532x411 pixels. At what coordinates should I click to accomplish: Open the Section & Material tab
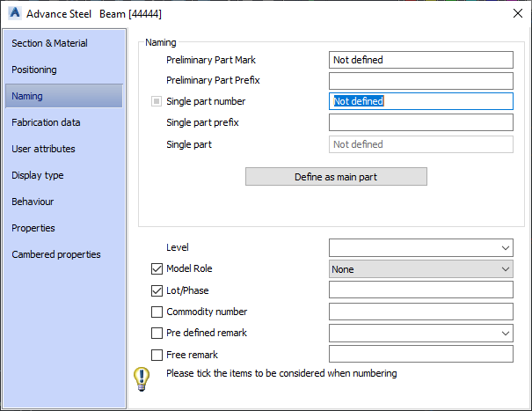click(64, 43)
